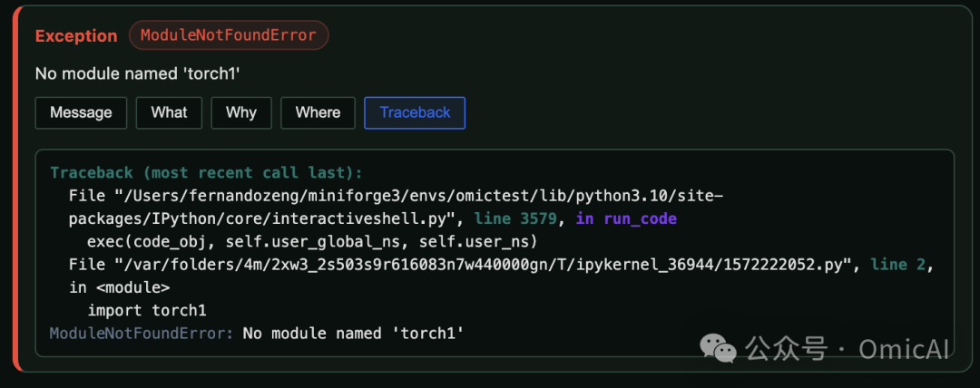Click the "in <module>" text
The height and width of the screenshot is (388, 980).
(120, 287)
